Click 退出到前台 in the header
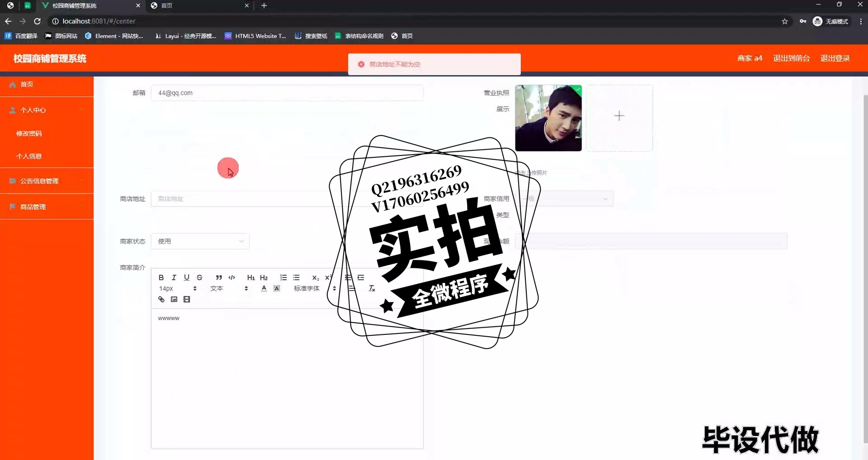This screenshot has width=868, height=460. [x=791, y=58]
